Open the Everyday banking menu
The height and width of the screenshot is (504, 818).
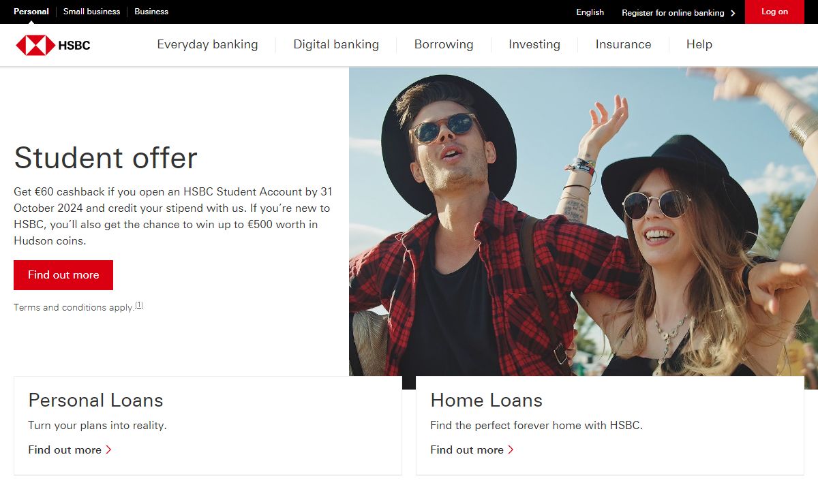coord(207,45)
